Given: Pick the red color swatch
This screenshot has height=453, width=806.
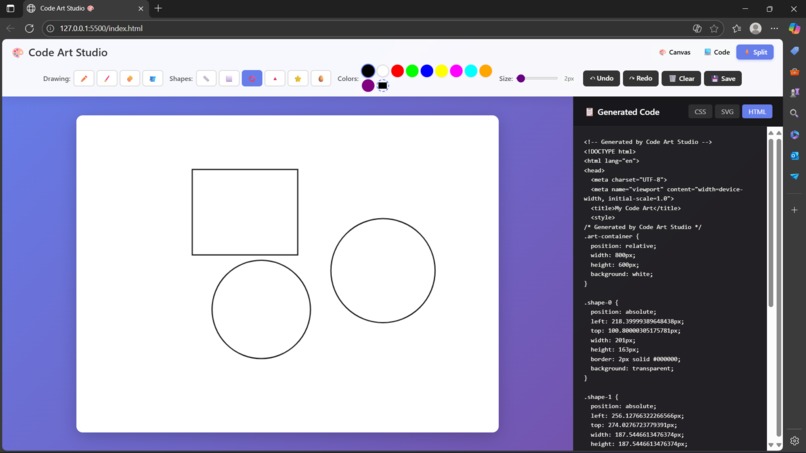Looking at the screenshot, I should 397,70.
